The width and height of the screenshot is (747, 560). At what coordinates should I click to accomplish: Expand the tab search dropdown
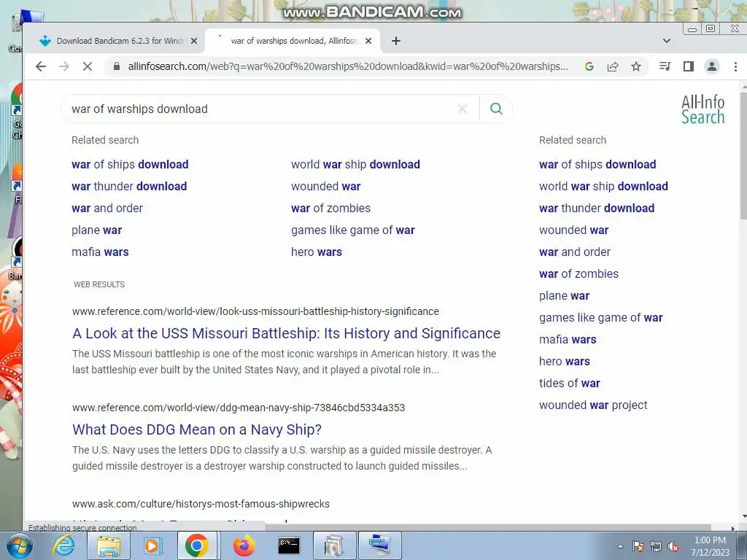point(667,41)
